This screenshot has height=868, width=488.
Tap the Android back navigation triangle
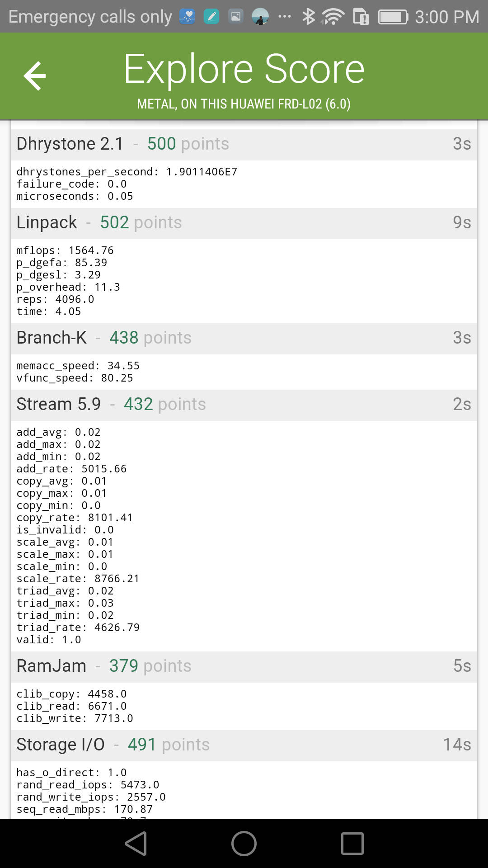pos(136,844)
